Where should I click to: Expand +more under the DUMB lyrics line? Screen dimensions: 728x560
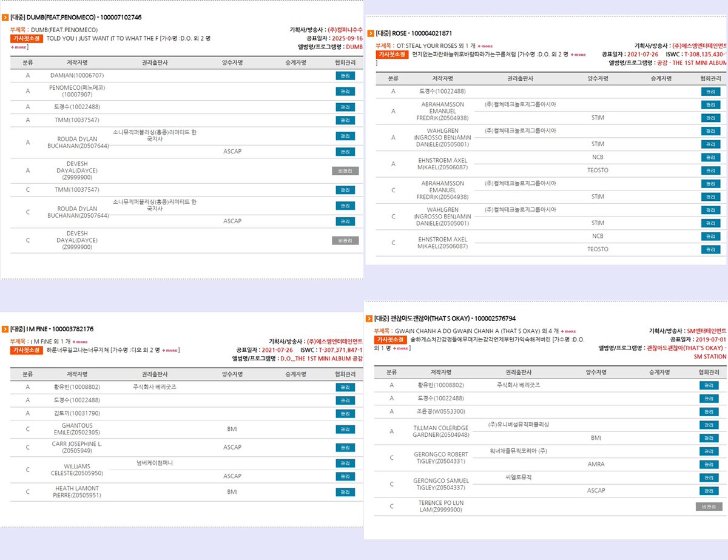(x=18, y=47)
